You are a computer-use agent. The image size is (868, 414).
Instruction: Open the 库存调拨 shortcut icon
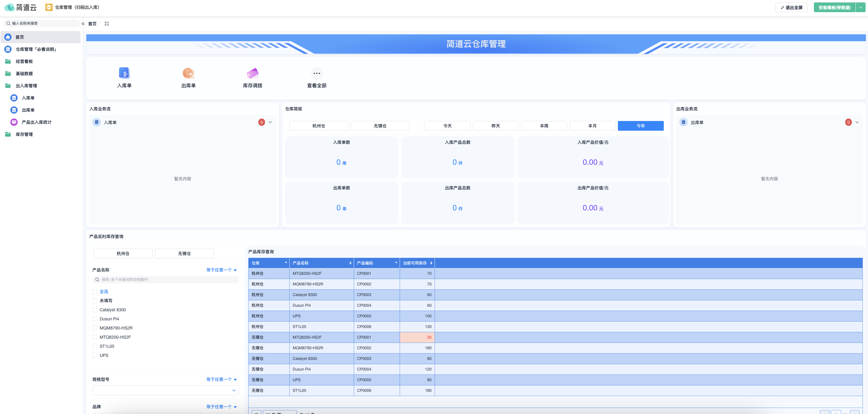point(252,73)
